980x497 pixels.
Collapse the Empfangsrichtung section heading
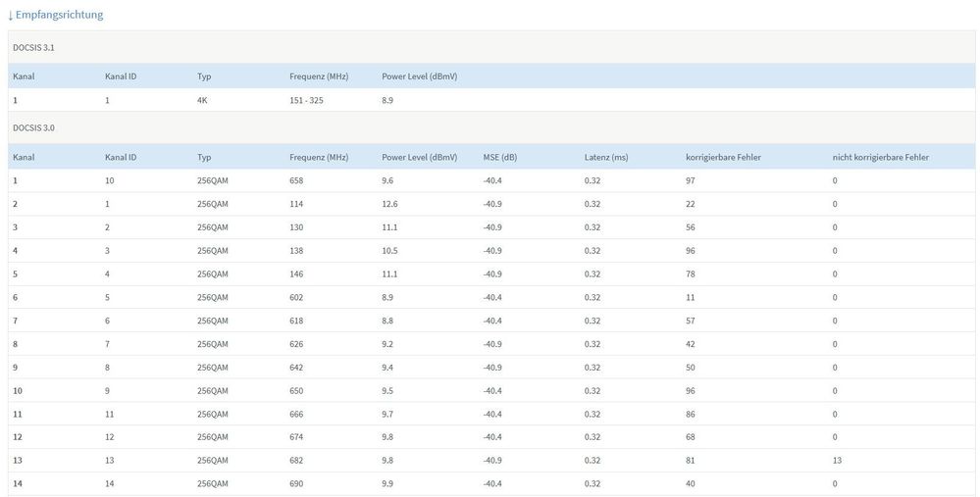(55, 15)
